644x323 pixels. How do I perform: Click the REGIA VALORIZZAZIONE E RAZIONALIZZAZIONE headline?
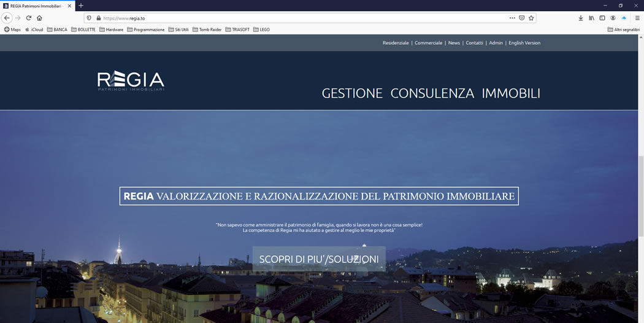(x=319, y=197)
